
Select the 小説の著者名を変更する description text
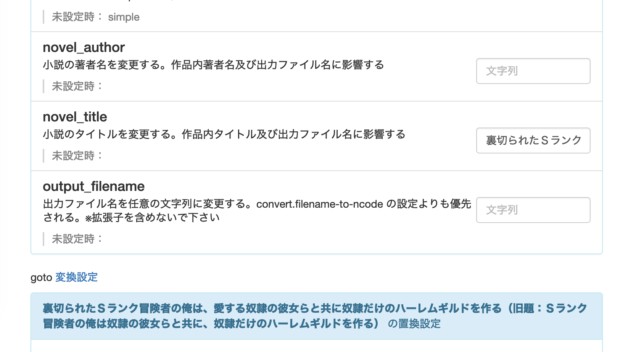click(x=213, y=65)
